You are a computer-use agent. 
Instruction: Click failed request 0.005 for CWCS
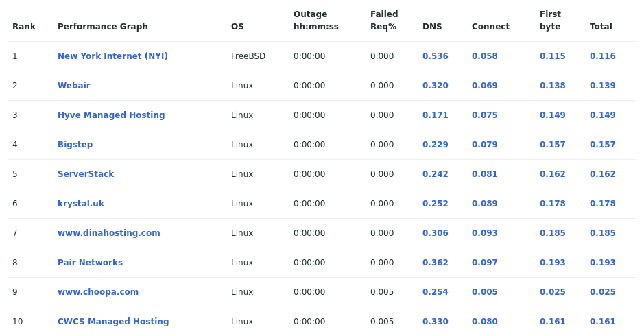382,321
